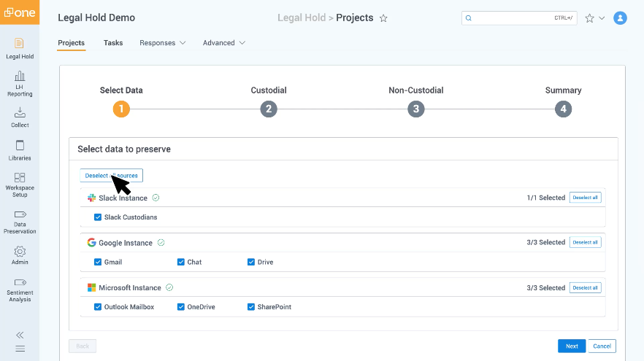Viewport: 644px width, 361px height.
Task: Open the user profile avatar
Action: (x=620, y=18)
